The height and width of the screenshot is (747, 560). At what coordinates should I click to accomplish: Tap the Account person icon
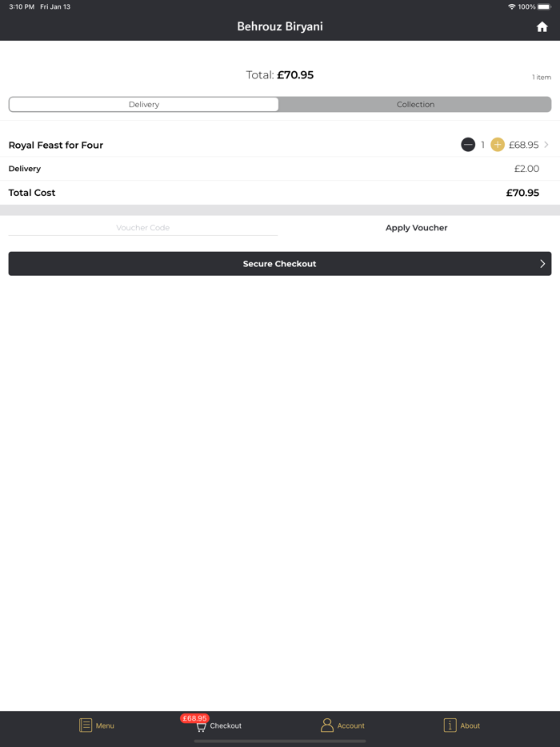(326, 725)
